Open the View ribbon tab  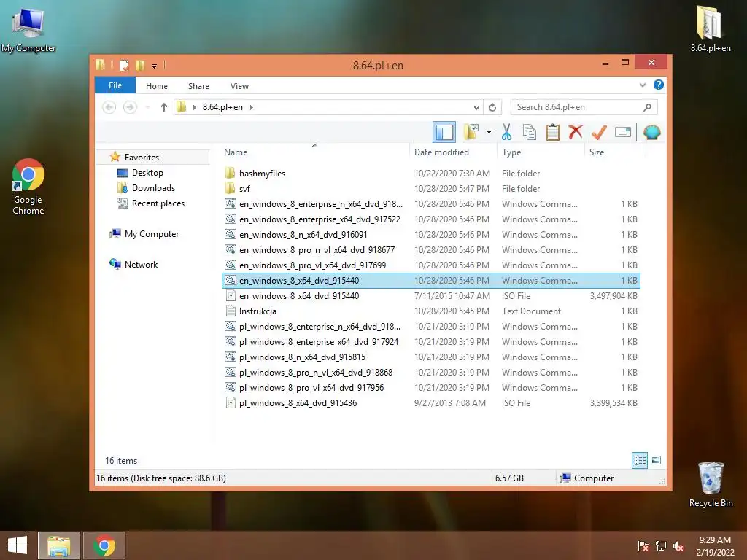(x=239, y=86)
